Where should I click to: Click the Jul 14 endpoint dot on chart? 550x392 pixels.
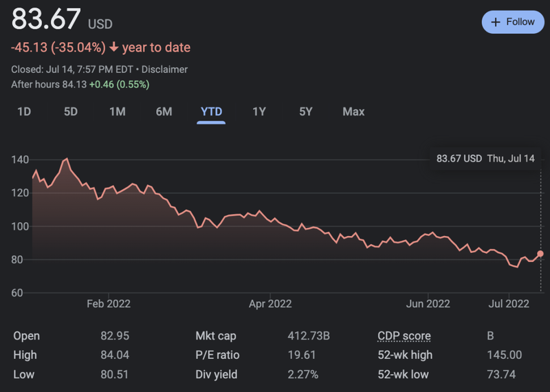(540, 254)
